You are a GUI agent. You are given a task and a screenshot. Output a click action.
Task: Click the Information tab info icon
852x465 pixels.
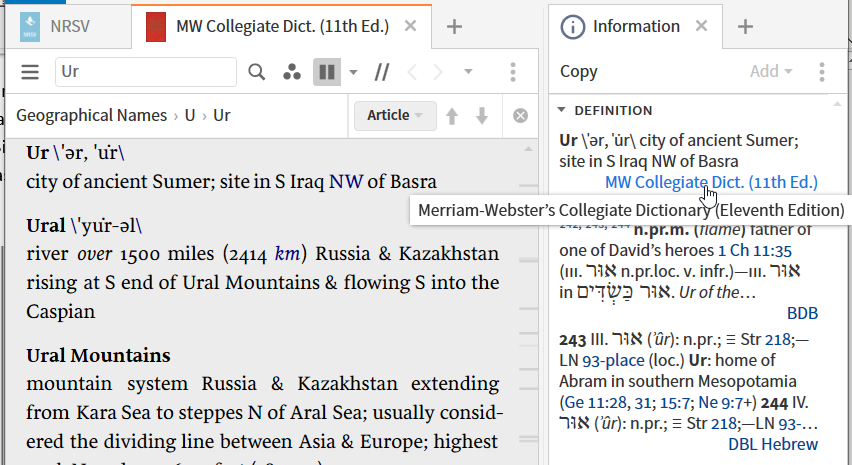pyautogui.click(x=572, y=27)
